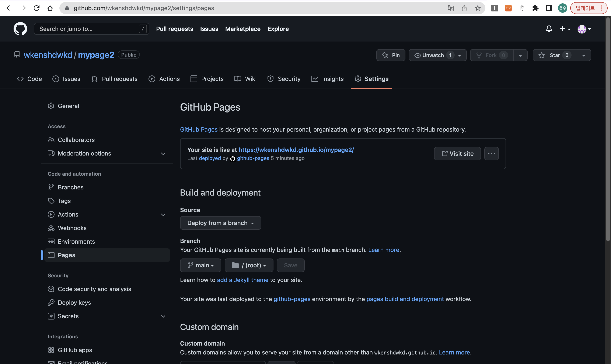This screenshot has height=364, width=611.
Task: Open the Star lists dropdown arrow
Action: tap(584, 55)
